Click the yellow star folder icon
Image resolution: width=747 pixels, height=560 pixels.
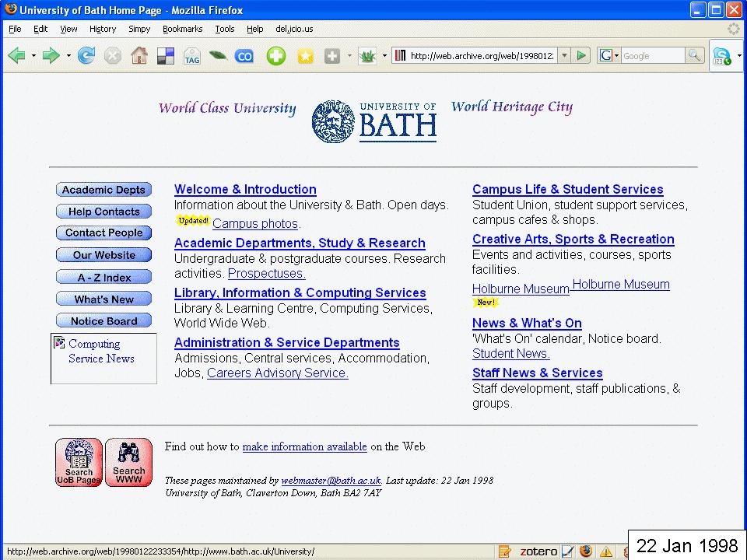point(305,56)
